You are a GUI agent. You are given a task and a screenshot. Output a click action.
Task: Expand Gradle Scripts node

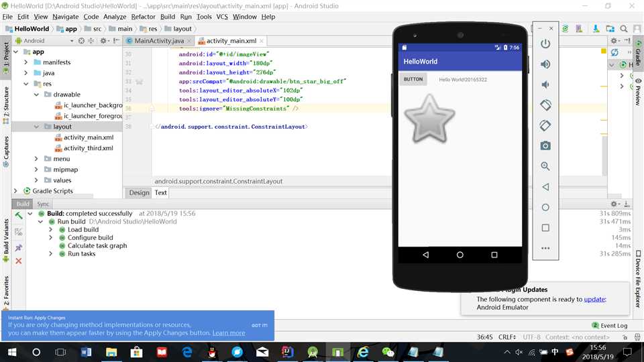tap(16, 191)
